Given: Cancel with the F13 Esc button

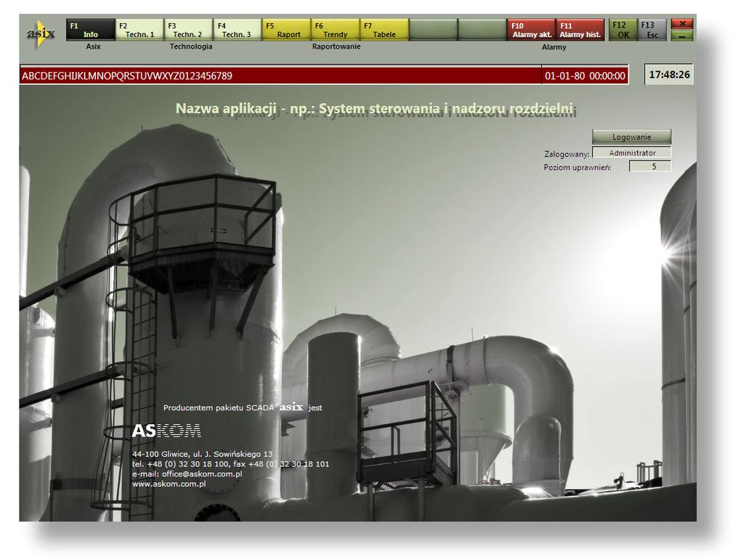Looking at the screenshot, I should coord(652,30).
